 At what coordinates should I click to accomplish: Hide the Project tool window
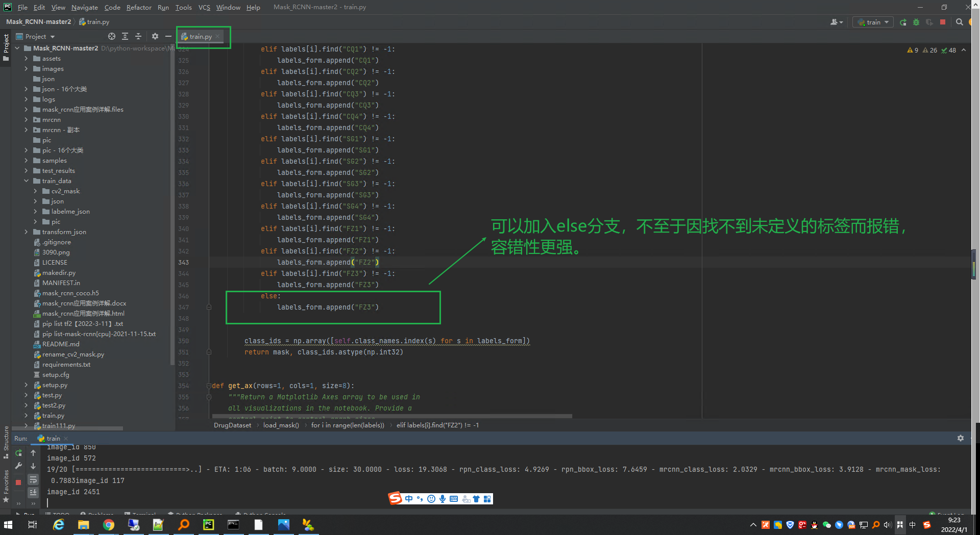pyautogui.click(x=168, y=36)
